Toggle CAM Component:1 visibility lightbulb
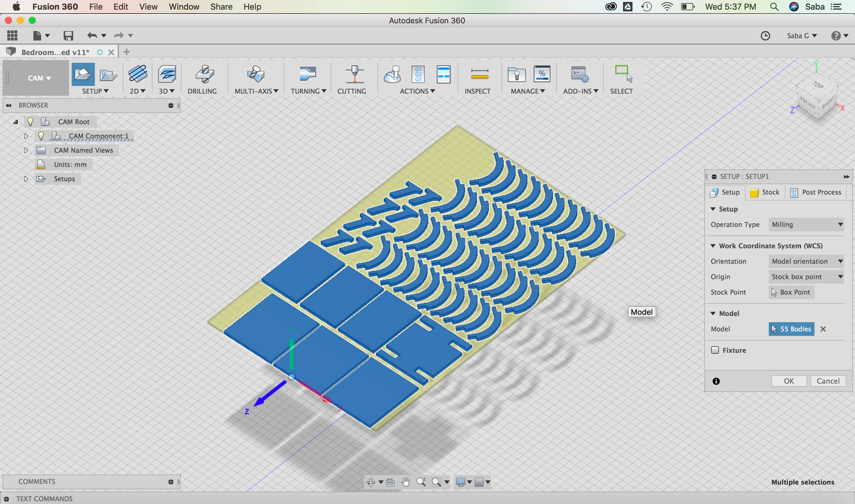This screenshot has height=504, width=855. pyautogui.click(x=41, y=136)
